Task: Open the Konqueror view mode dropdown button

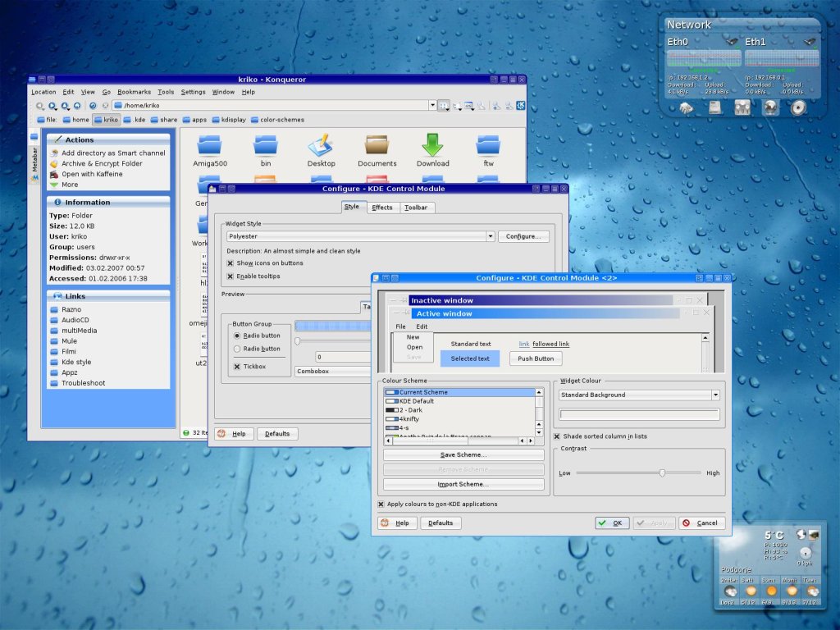Action: (x=444, y=106)
